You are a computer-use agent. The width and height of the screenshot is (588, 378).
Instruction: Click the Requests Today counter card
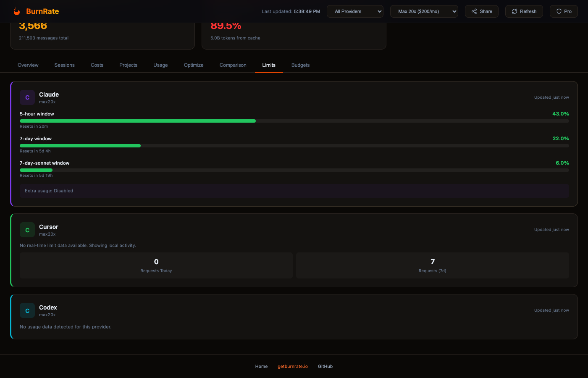(x=156, y=265)
